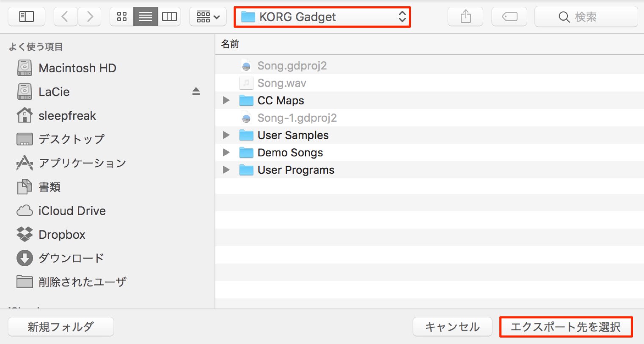Viewport: 644px width, 344px height.
Task: Eject the LaCie drive
Action: tap(196, 91)
